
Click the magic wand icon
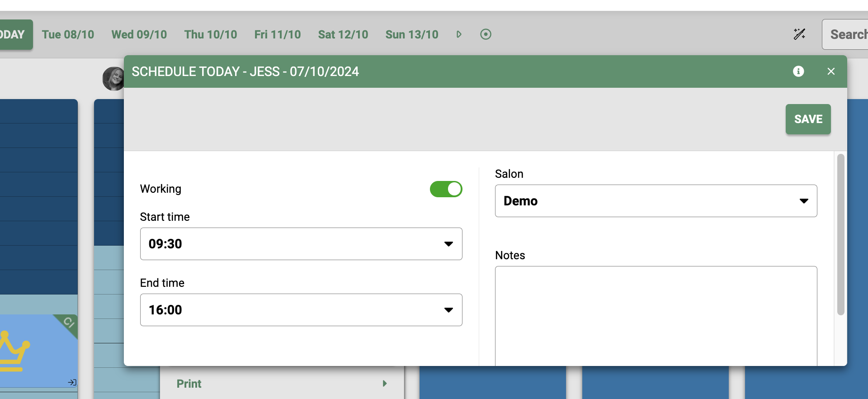pyautogui.click(x=799, y=34)
